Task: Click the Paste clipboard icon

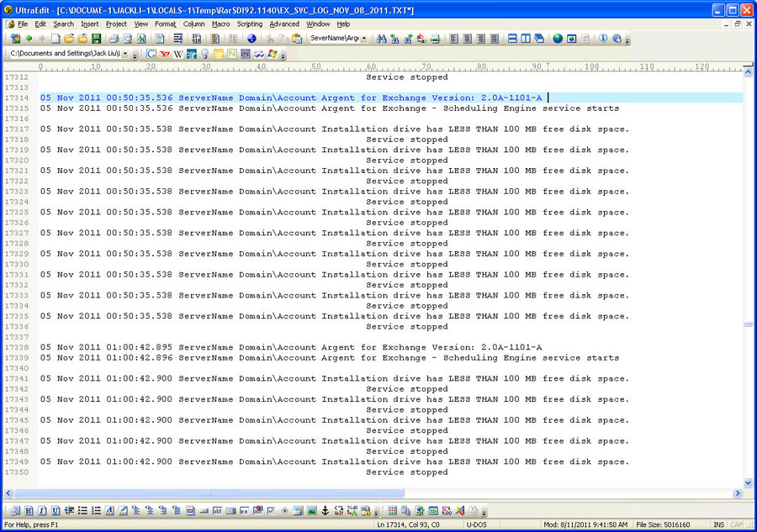Action: [297, 39]
